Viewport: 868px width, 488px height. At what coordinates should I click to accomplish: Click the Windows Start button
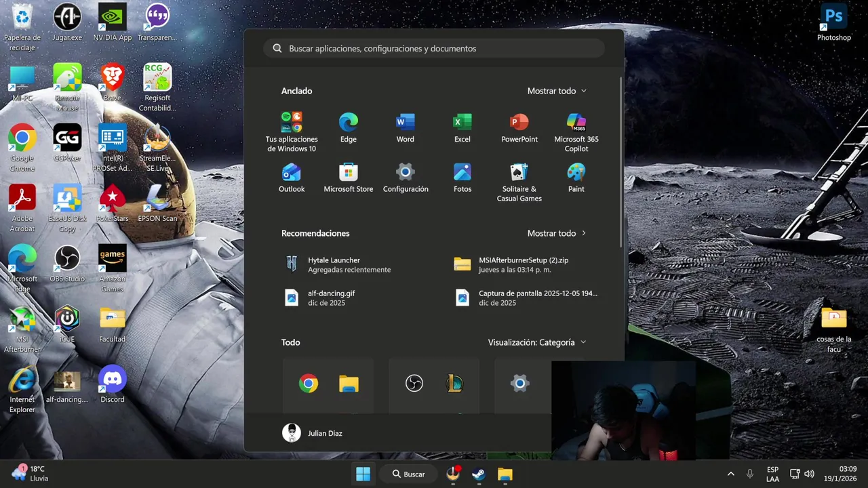pyautogui.click(x=363, y=474)
